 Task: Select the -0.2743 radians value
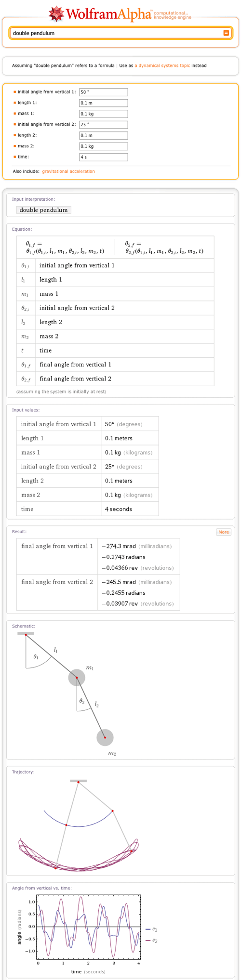pyautogui.click(x=123, y=557)
